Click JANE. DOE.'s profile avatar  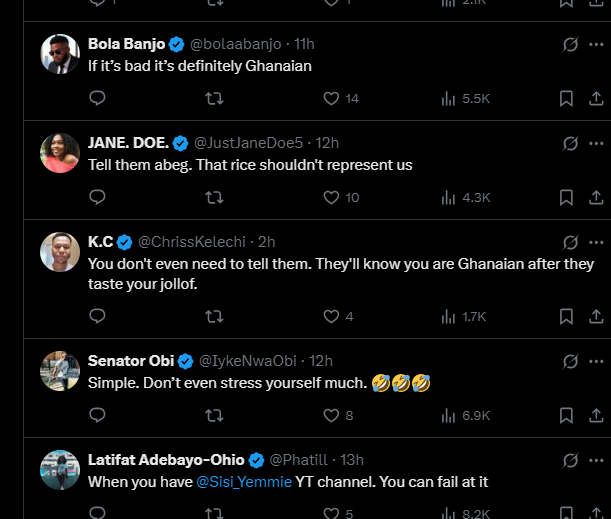pos(60,152)
